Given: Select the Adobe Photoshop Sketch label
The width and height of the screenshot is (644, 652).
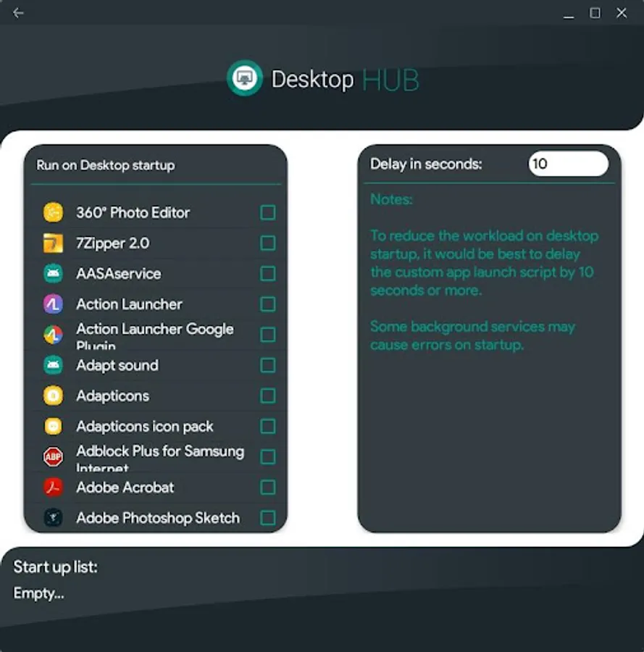Looking at the screenshot, I should pyautogui.click(x=158, y=518).
